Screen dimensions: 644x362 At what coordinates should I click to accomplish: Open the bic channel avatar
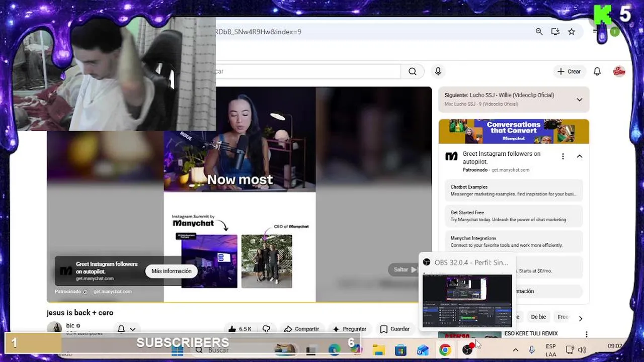[x=54, y=328]
